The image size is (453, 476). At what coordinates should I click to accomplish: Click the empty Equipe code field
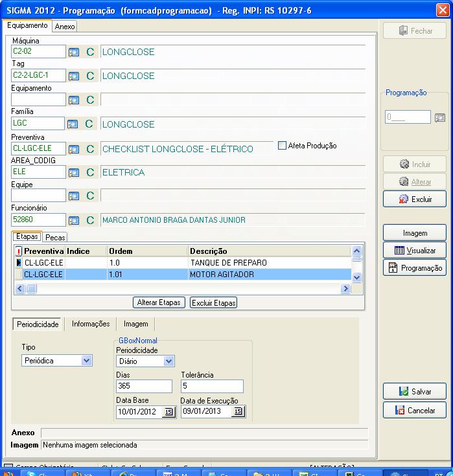pos(38,195)
